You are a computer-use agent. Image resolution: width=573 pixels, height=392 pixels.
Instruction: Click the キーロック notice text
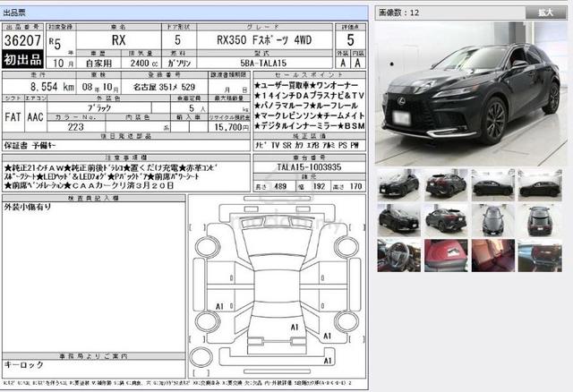click(x=24, y=364)
